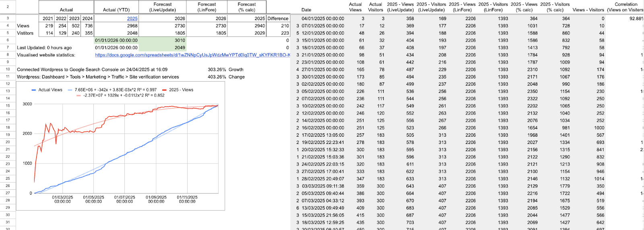The image size is (644, 230).
Task: Click the Visitors row label cell
Action: (x=25, y=33)
